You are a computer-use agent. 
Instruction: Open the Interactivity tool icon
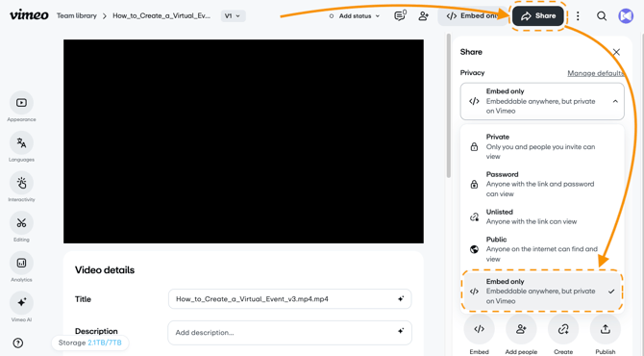pyautogui.click(x=21, y=183)
